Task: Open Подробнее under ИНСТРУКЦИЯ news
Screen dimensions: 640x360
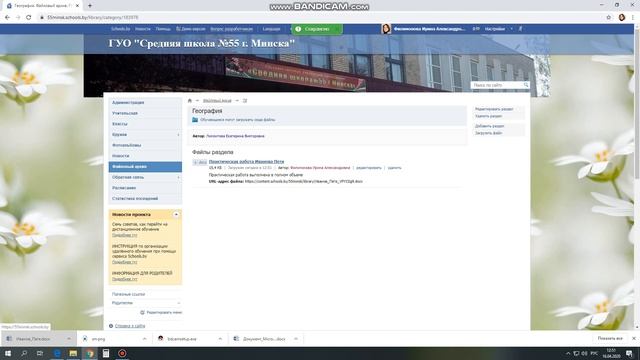Action: click(124, 262)
